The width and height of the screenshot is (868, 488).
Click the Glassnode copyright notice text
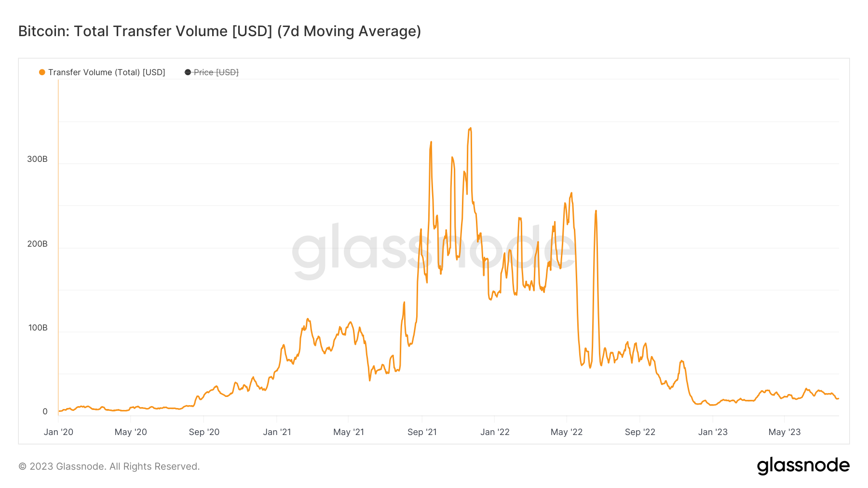tap(109, 466)
